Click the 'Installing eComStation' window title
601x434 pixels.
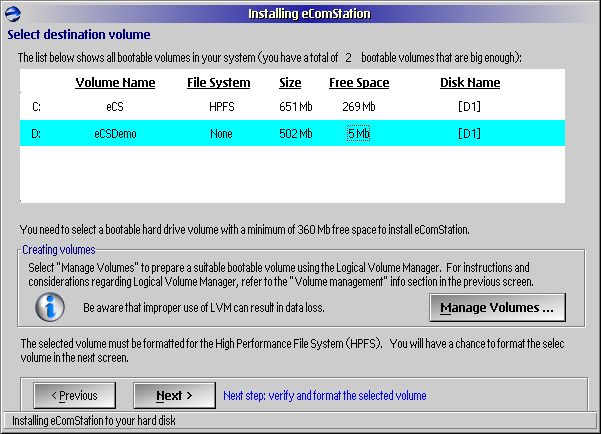[x=309, y=14]
